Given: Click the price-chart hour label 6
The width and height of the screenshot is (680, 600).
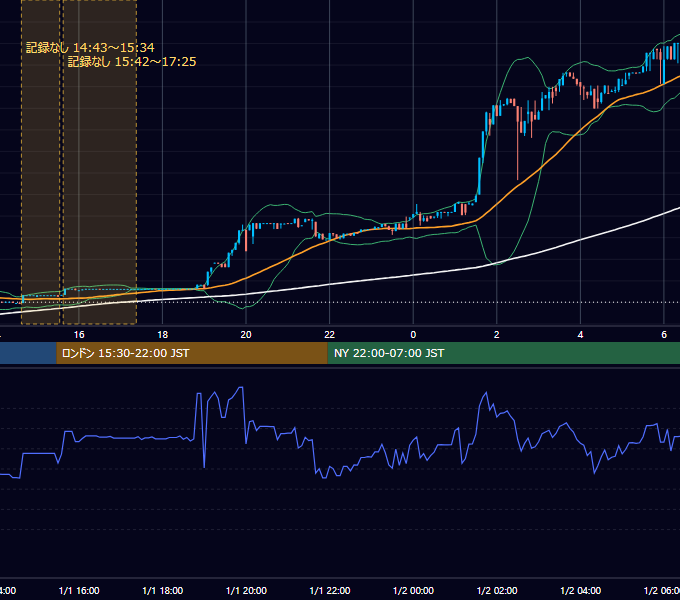Looking at the screenshot, I should (664, 335).
